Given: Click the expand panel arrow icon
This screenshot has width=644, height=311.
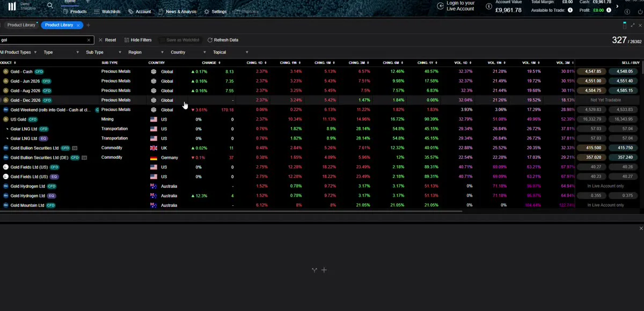Looking at the screenshot, I should pos(633,25).
